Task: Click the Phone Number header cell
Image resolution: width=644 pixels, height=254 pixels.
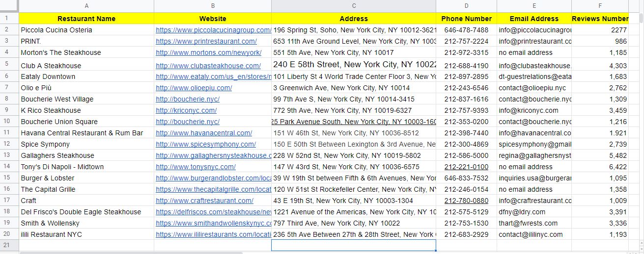Action: tap(466, 19)
